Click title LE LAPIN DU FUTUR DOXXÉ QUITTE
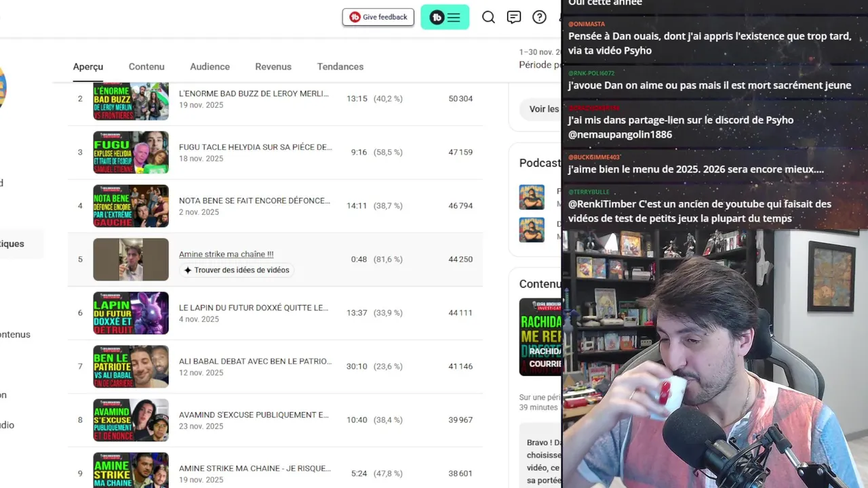Image resolution: width=868 pixels, height=488 pixels. 254,308
